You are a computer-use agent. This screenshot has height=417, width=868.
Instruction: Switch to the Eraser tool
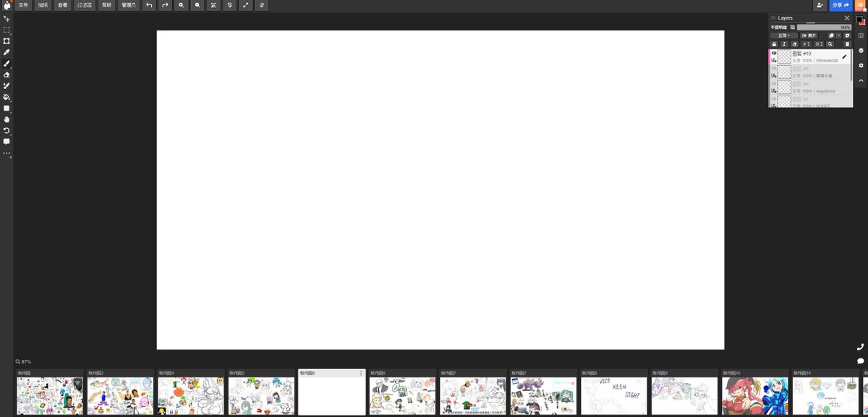(x=7, y=75)
